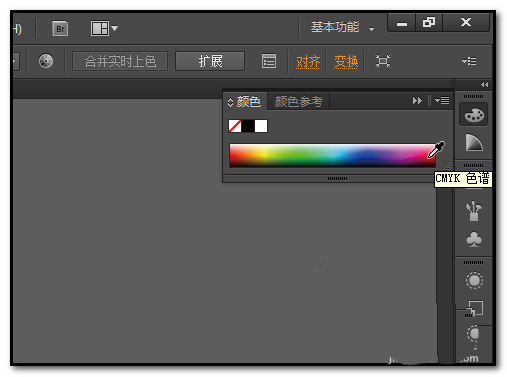
Task: Select the black color swatch
Action: (x=248, y=126)
